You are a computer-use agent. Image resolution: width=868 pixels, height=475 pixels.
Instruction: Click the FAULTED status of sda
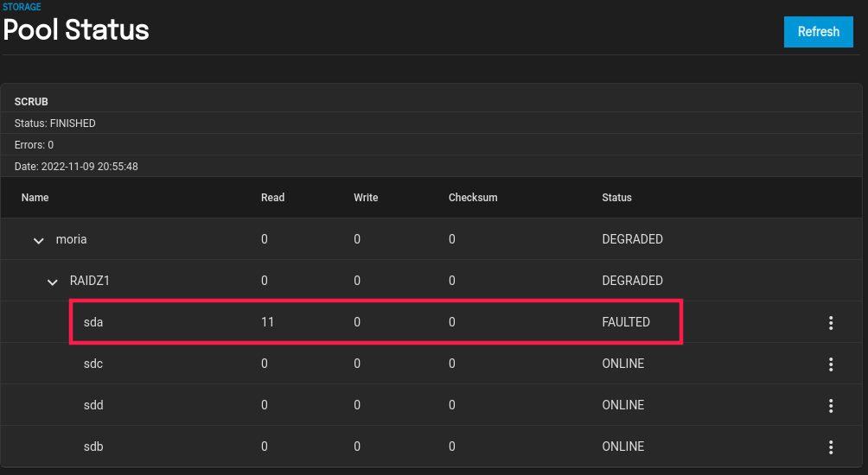pos(626,322)
